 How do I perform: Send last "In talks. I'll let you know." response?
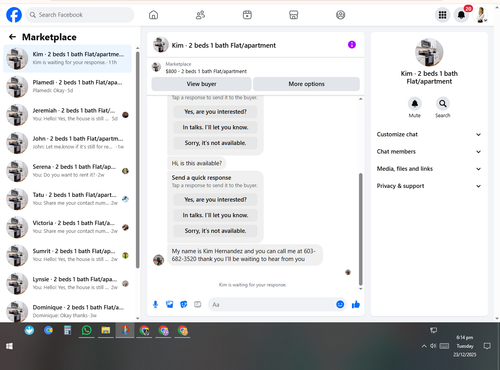coord(215,215)
